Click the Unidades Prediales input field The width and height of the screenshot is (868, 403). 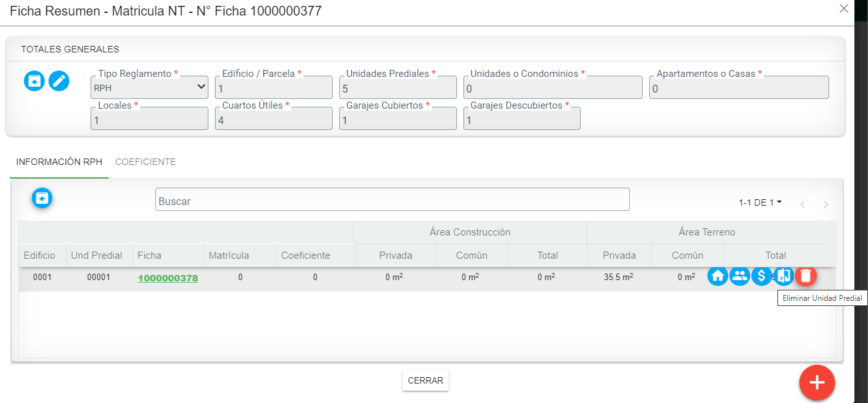(397, 88)
